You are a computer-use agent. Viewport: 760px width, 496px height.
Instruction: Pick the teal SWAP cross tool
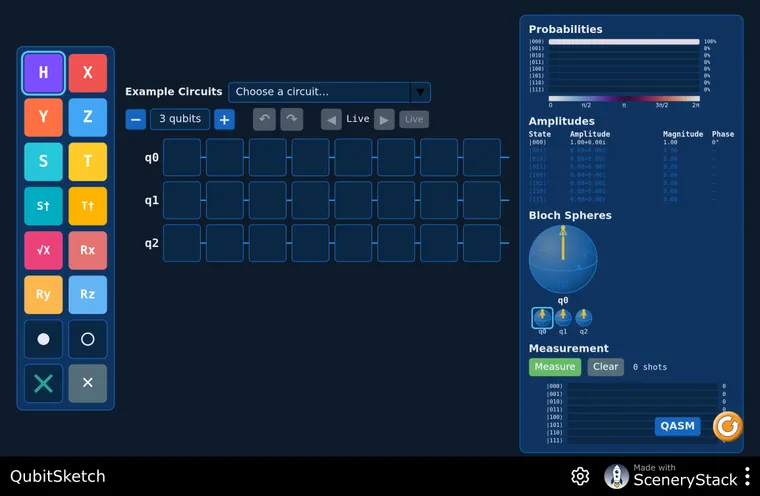pyautogui.click(x=43, y=383)
